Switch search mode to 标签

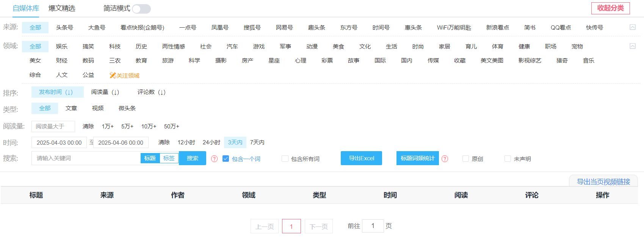click(169, 158)
